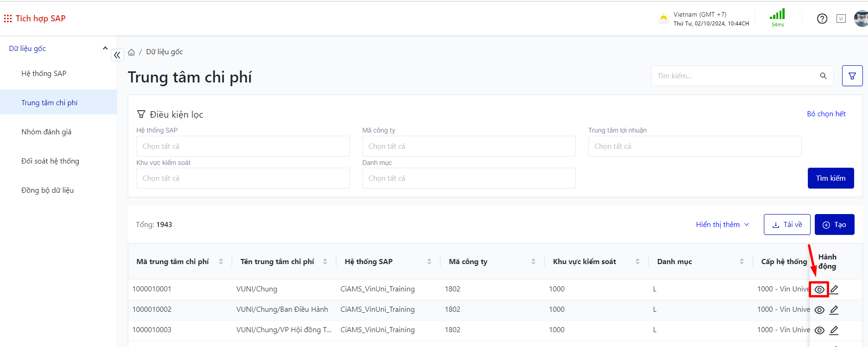
Task: Click the Bỏ chọn hết link
Action: click(826, 114)
